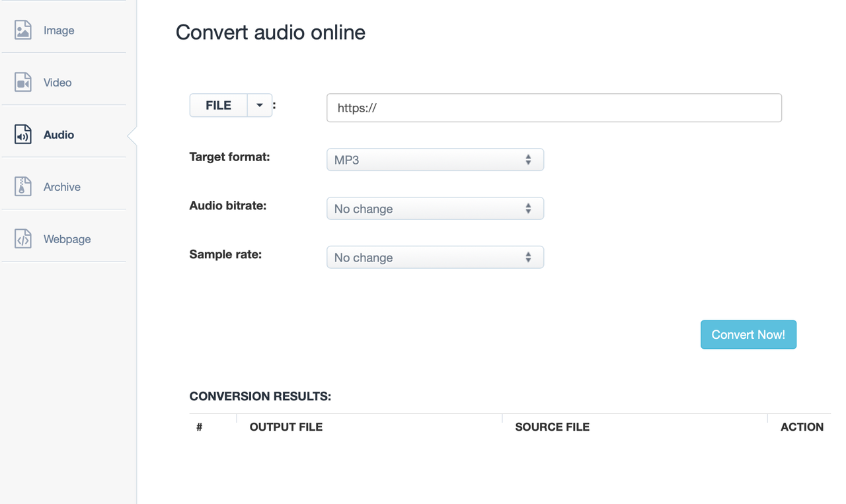This screenshot has height=504, width=846.
Task: Click the stepper arrows on Audio bitrate
Action: (x=527, y=208)
